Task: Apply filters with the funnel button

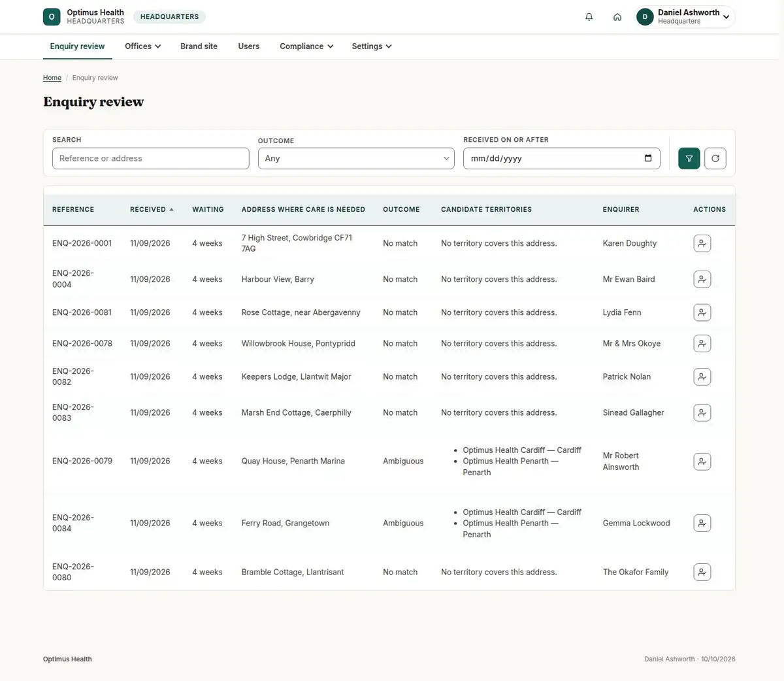Action: [689, 158]
